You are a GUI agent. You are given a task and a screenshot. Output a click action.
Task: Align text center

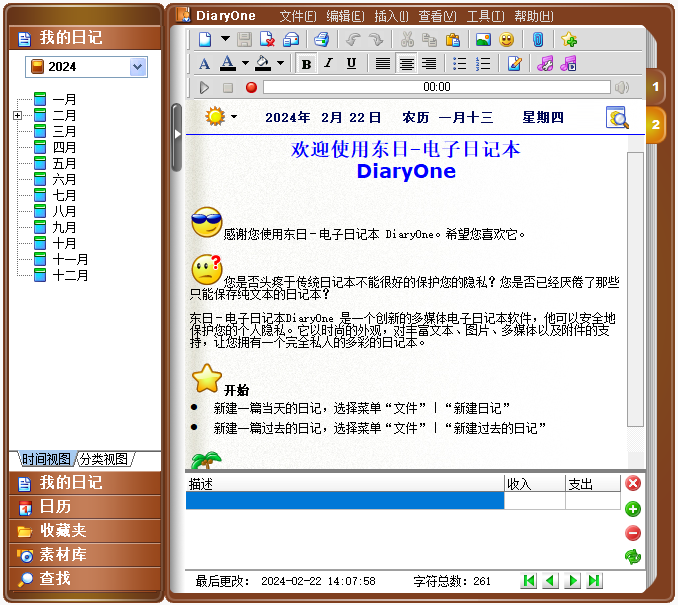(406, 64)
